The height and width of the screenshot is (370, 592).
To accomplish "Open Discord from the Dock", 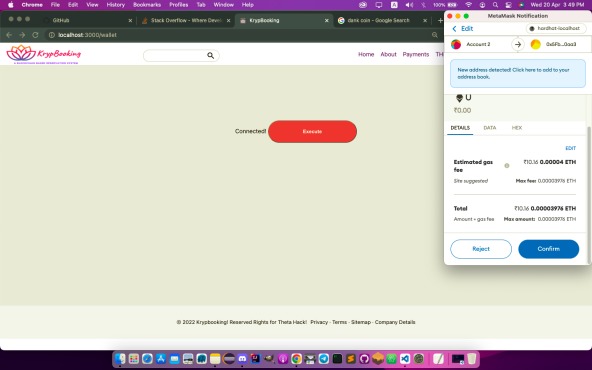I will tap(242, 358).
